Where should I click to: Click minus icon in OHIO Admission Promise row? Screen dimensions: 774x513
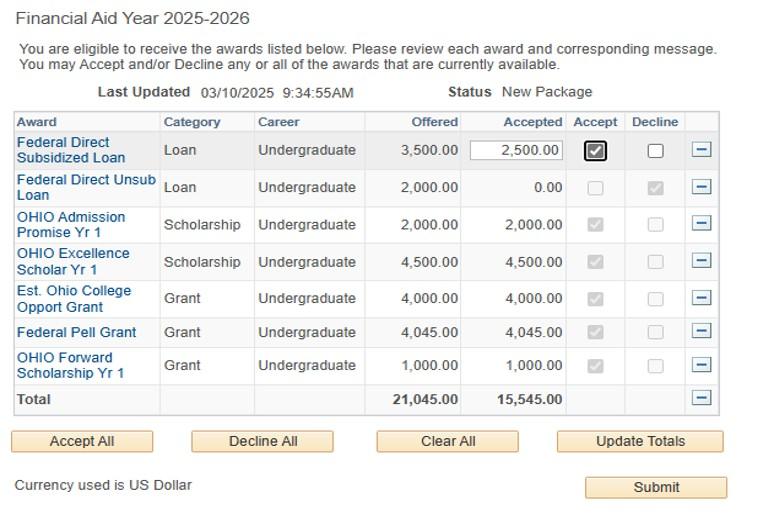point(702,224)
